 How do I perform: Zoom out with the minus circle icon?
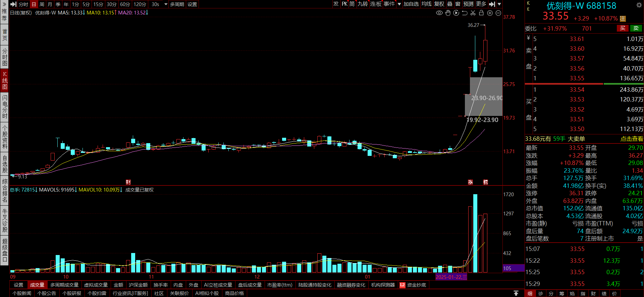pos(498,13)
